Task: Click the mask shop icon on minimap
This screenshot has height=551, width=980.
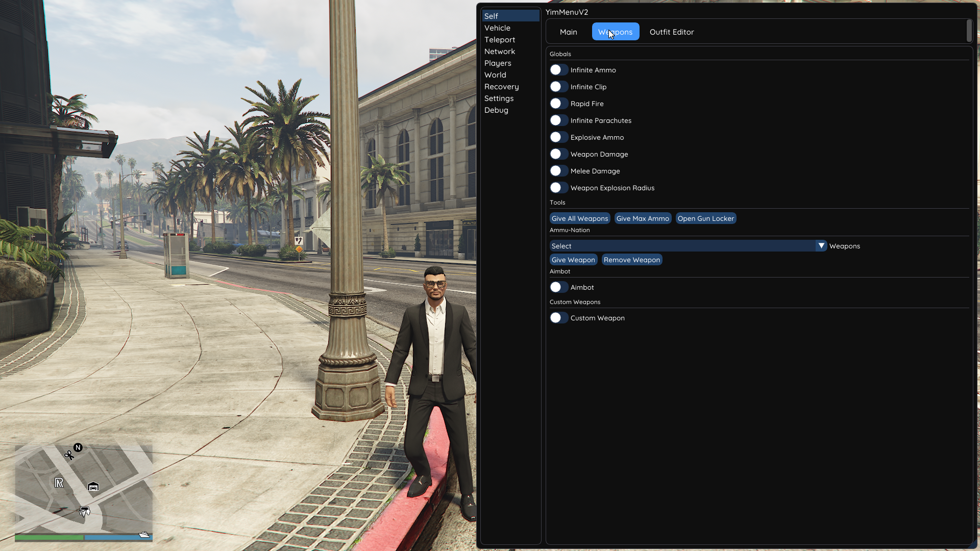Action: click(85, 511)
